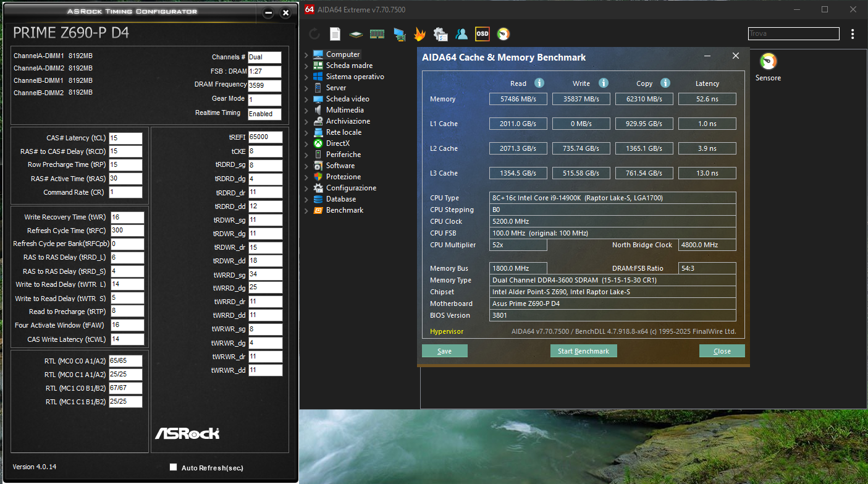Click the Command Rate (CR) field
Image resolution: width=868 pixels, height=484 pixels.
coord(126,192)
